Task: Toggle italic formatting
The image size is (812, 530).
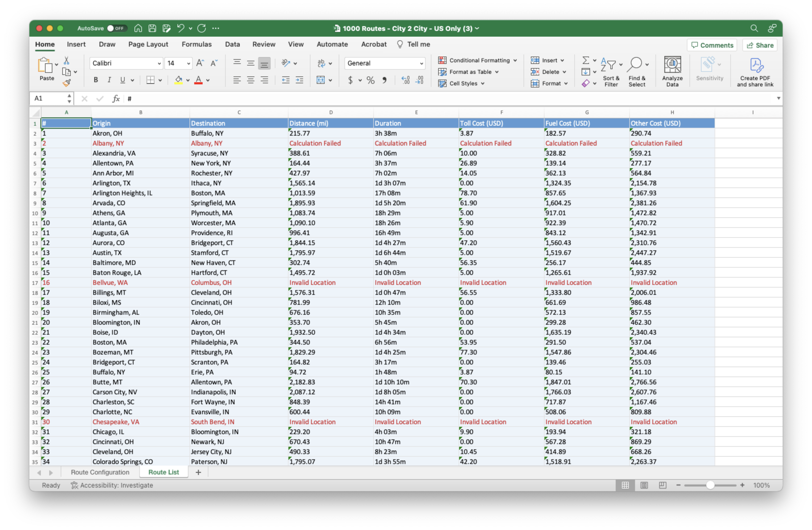Action: 109,80
